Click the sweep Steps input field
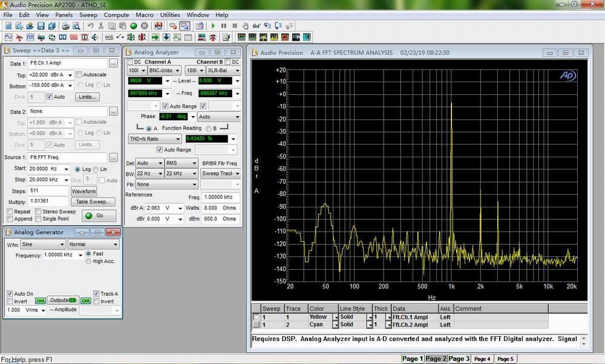605x364 pixels. [x=48, y=191]
